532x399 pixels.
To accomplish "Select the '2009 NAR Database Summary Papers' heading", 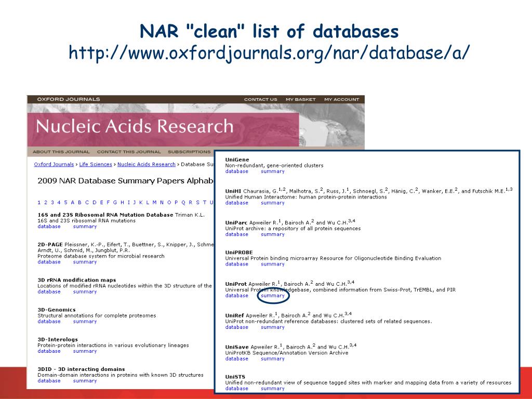I will click(126, 181).
